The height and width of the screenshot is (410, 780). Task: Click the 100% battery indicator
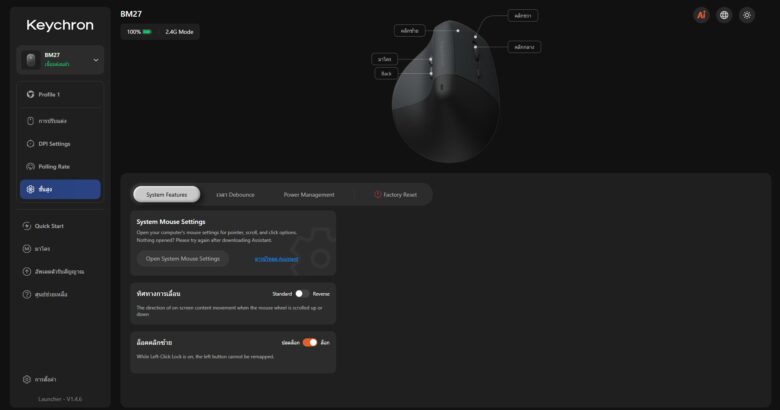(x=139, y=32)
